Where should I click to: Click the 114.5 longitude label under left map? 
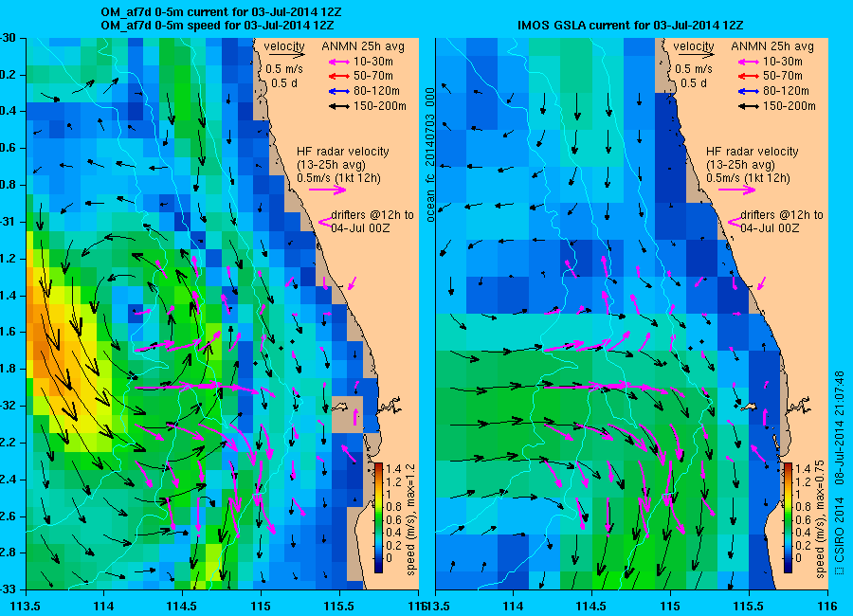(182, 607)
